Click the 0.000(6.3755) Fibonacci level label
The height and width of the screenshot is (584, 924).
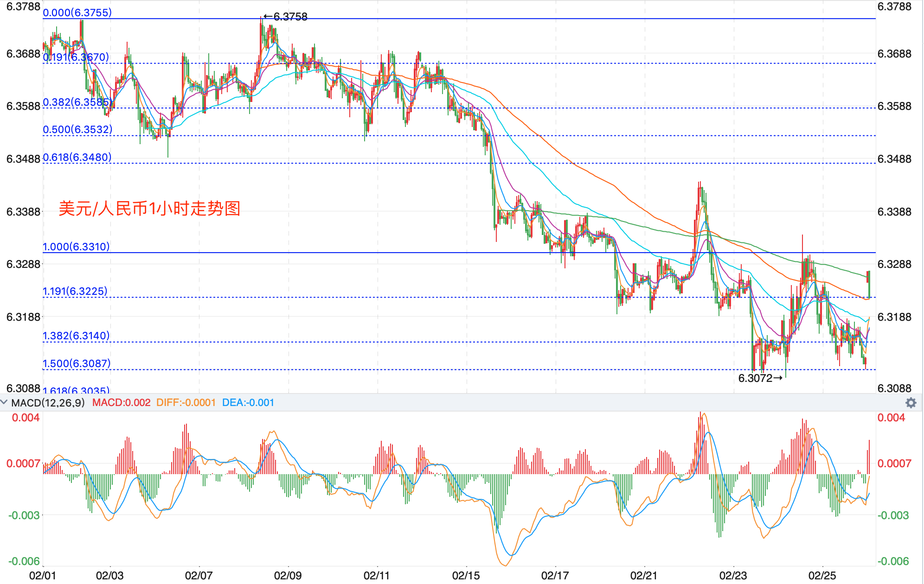pos(77,13)
